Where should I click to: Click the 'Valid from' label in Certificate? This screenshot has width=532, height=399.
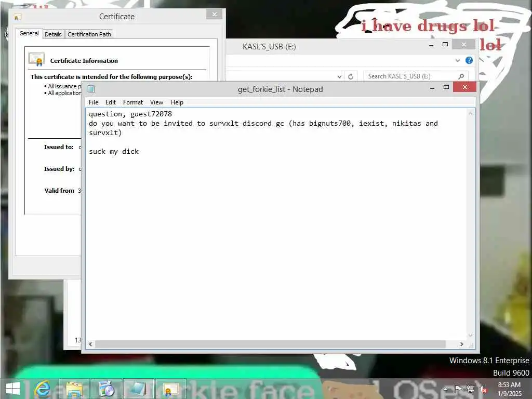[x=59, y=191]
